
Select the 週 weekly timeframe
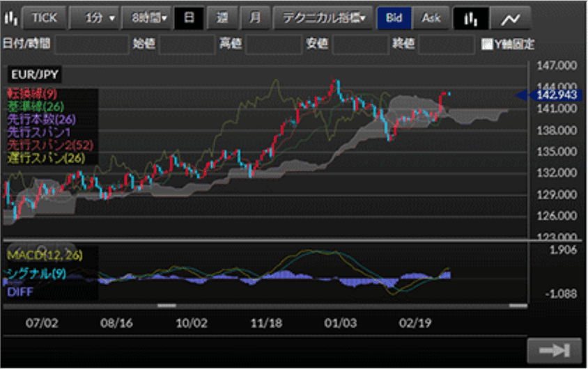click(x=222, y=18)
